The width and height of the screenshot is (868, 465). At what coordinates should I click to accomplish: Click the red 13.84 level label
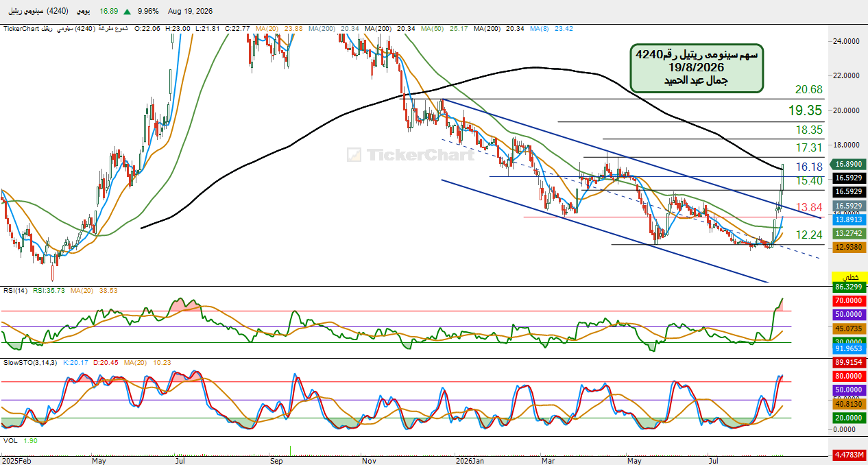(809, 208)
